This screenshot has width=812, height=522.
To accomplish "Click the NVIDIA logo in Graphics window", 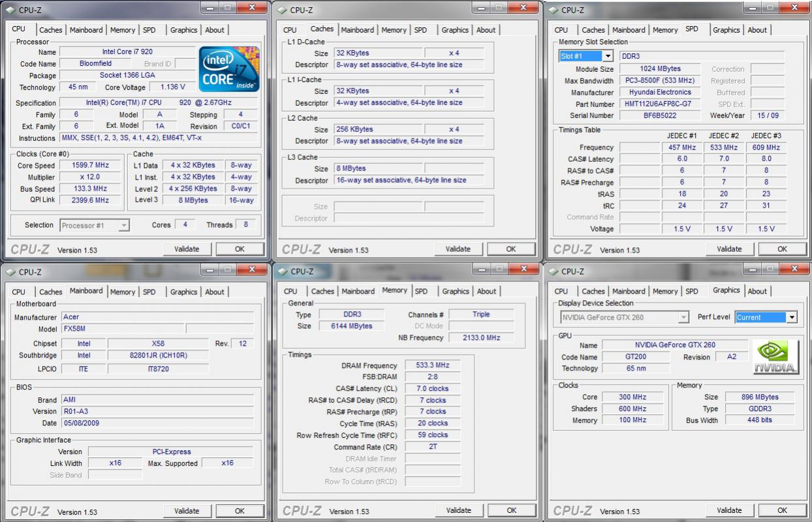I will 775,356.
